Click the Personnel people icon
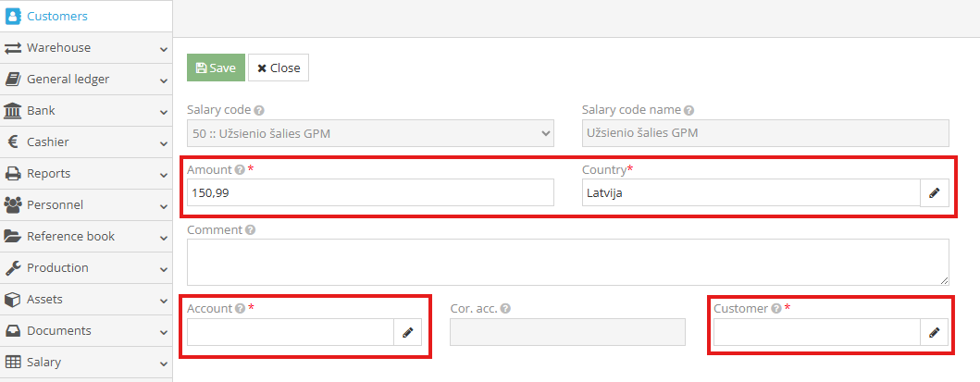 [x=13, y=204]
